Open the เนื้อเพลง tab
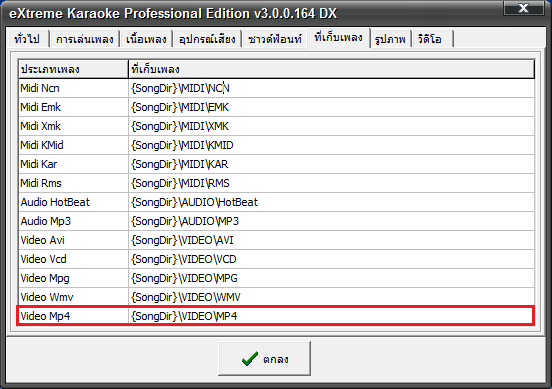The image size is (552, 389). tap(146, 38)
